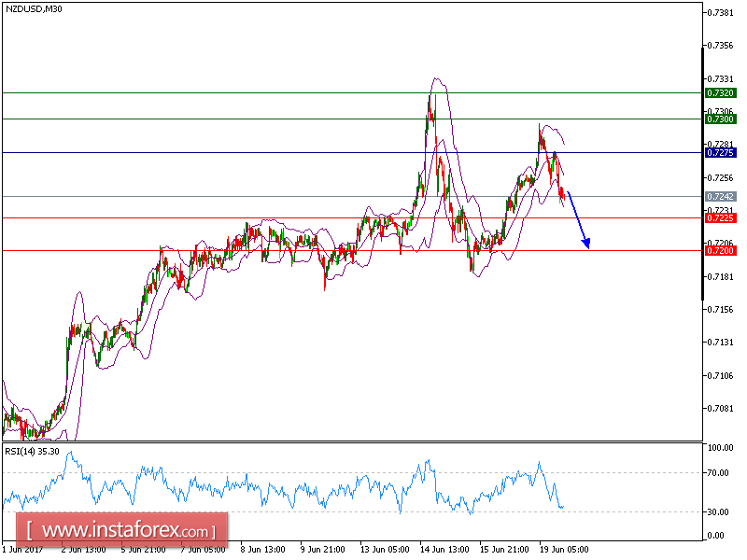Viewport: 747px width, 560px height.
Task: Click the 0.7356 price axis label
Action: pyautogui.click(x=720, y=46)
